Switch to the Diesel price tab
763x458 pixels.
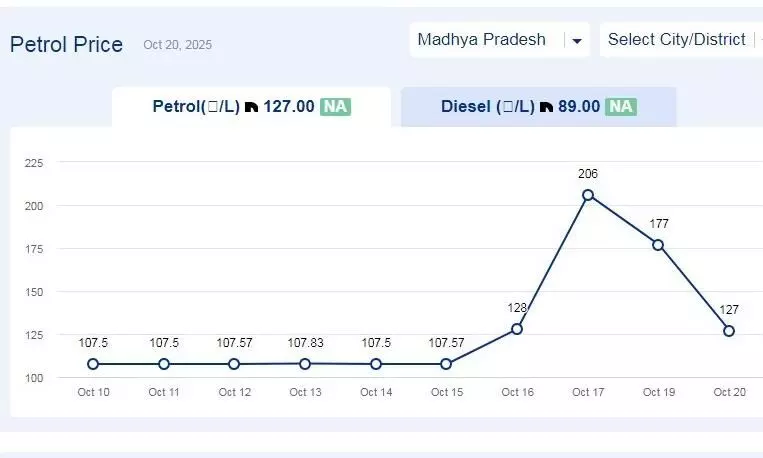tap(538, 107)
